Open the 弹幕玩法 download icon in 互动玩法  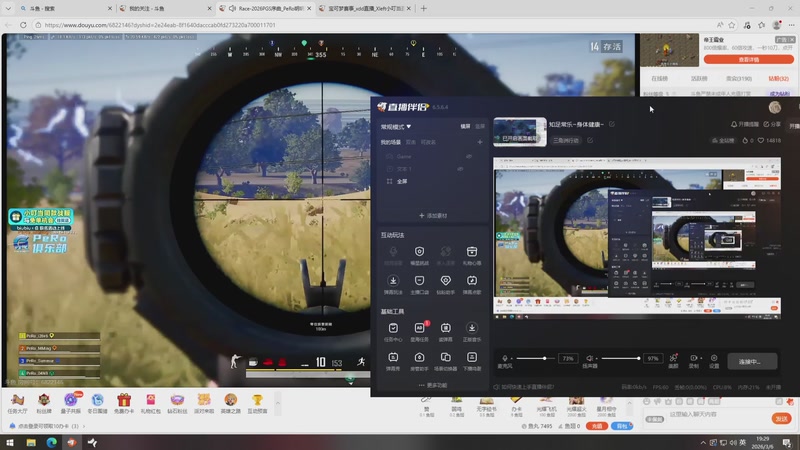coord(393,281)
